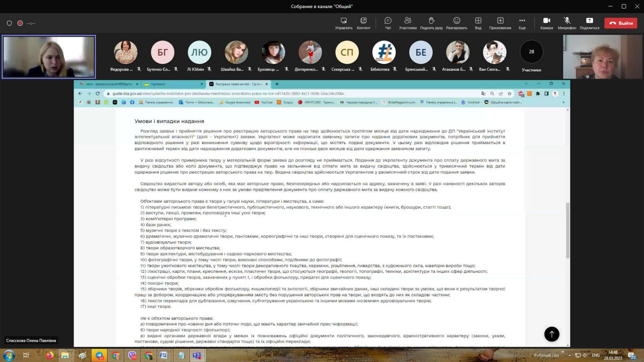
Task: Open the Windows Start menu
Action: click(x=9, y=355)
